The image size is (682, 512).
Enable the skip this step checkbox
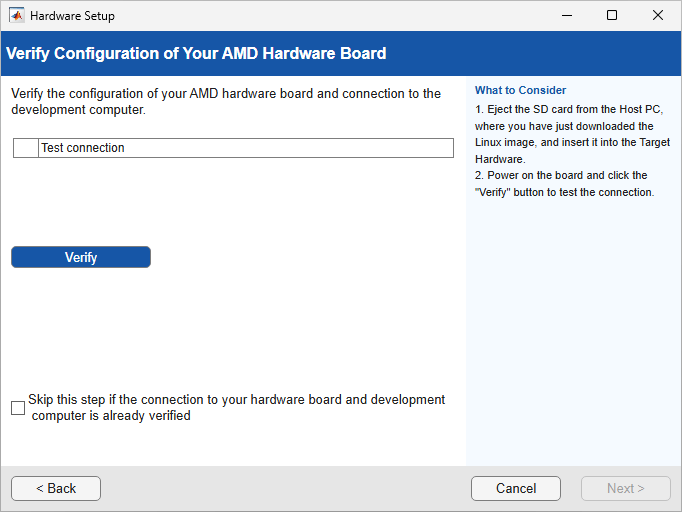point(18,408)
